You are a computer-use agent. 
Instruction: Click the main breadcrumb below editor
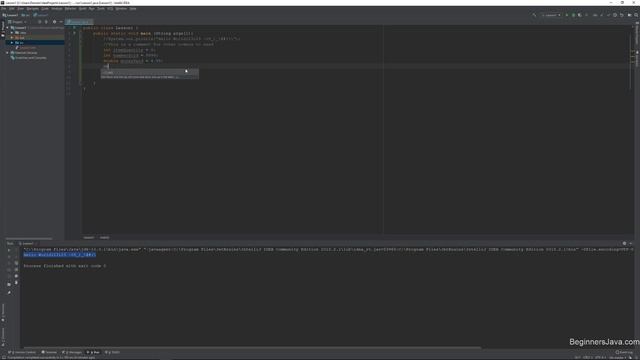(x=104, y=238)
